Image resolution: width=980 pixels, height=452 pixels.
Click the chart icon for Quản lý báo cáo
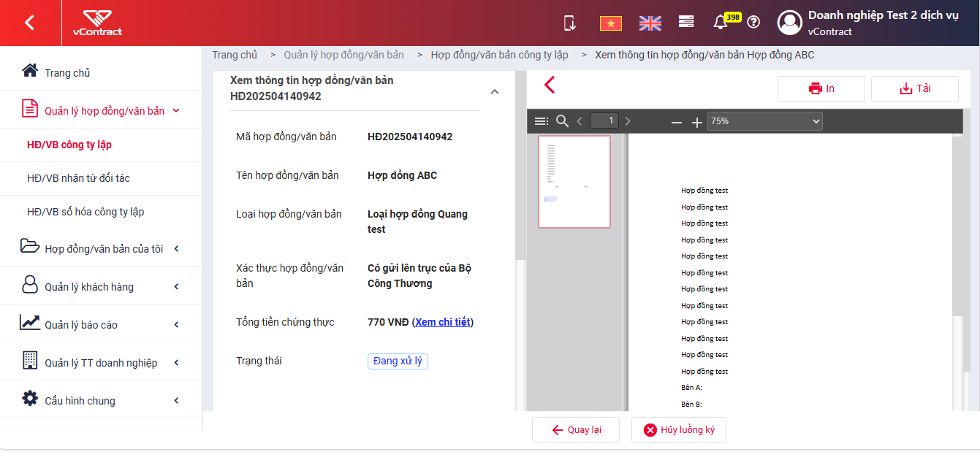point(29,322)
